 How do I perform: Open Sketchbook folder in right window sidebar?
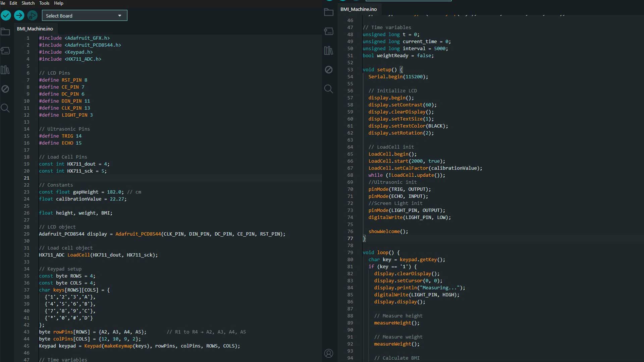[329, 13]
